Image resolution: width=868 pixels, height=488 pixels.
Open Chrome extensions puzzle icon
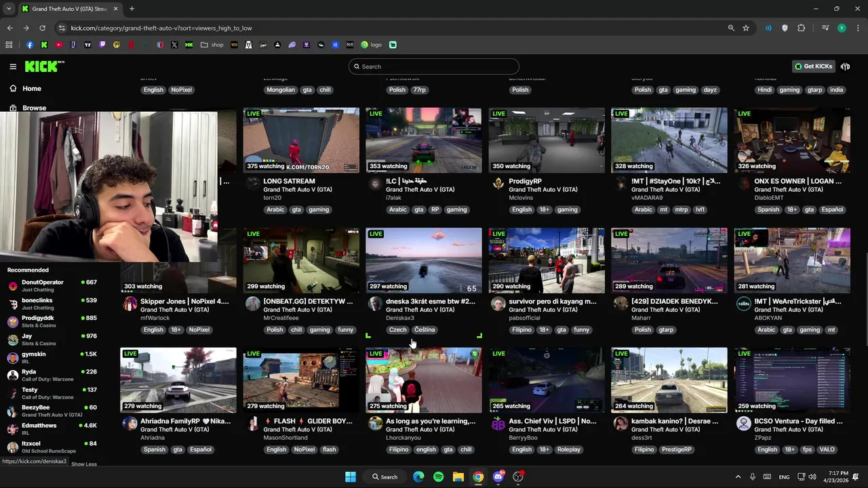pyautogui.click(x=801, y=28)
